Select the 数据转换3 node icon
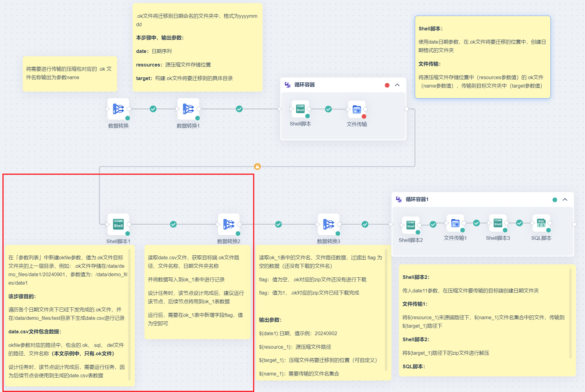The height and width of the screenshot is (392, 585). (328, 224)
